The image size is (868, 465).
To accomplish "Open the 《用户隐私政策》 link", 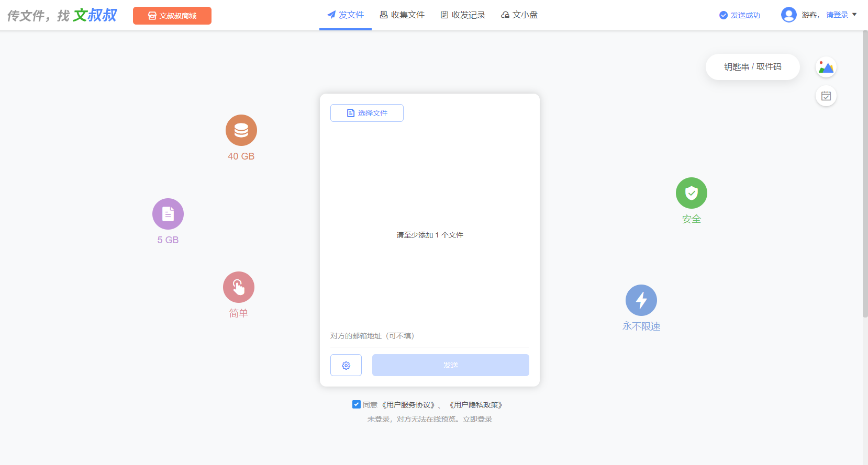I will point(476,405).
